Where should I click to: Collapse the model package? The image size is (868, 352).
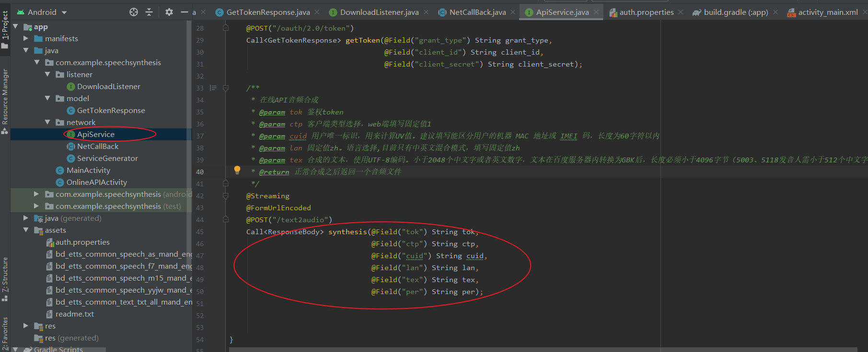(x=47, y=98)
